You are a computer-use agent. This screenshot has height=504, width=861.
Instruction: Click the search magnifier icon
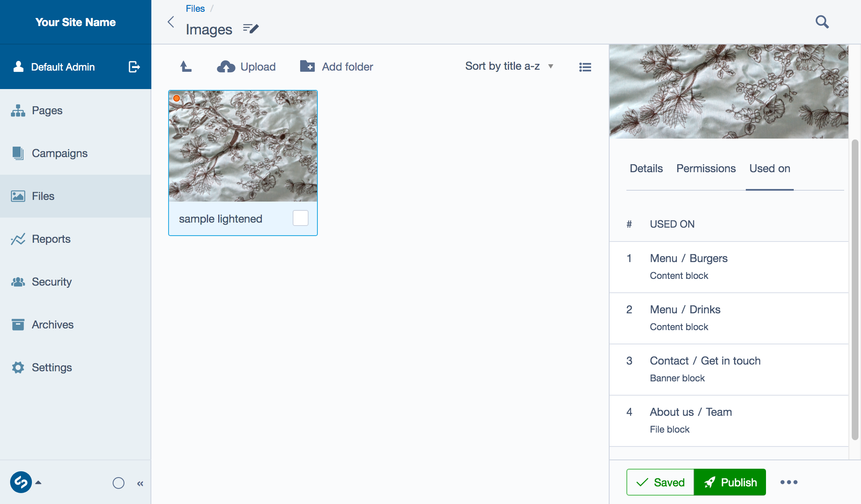click(822, 22)
